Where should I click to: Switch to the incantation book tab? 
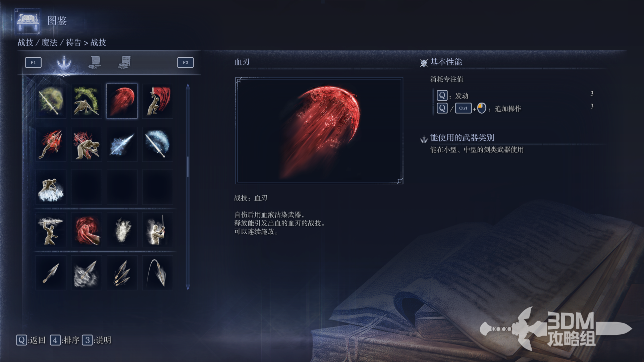pyautogui.click(x=125, y=63)
